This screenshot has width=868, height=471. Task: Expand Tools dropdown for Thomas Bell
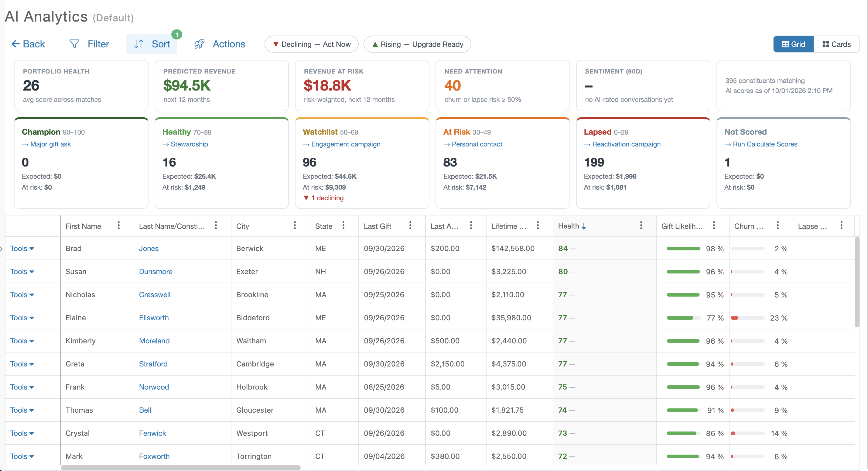(x=22, y=410)
